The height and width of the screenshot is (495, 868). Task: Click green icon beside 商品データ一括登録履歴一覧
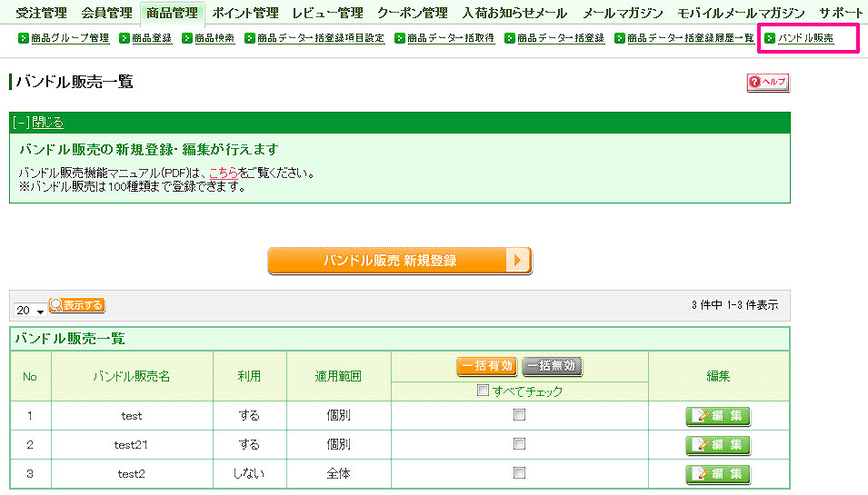(620, 38)
